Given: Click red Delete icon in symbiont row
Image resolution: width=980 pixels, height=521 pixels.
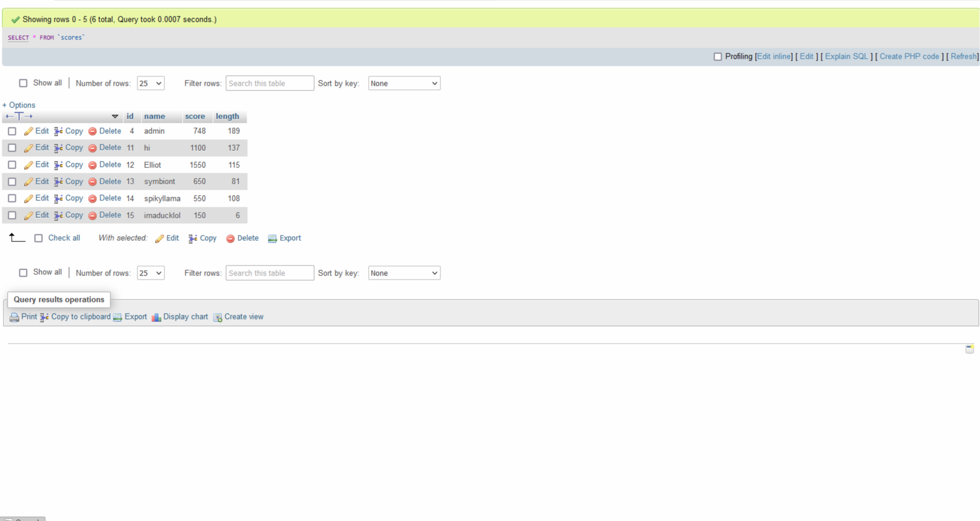Looking at the screenshot, I should (x=92, y=182).
